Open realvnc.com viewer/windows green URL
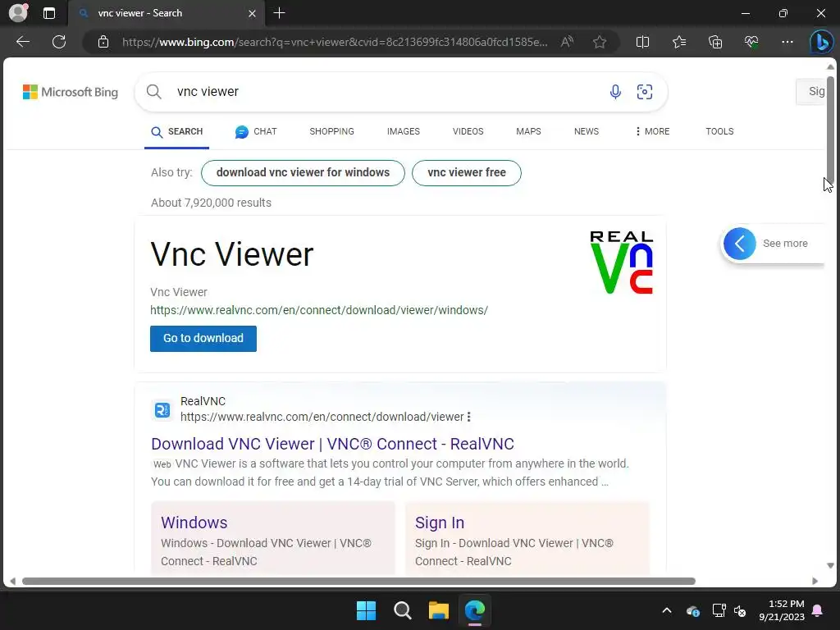Screen dimensions: 840x630 [x=319, y=310]
